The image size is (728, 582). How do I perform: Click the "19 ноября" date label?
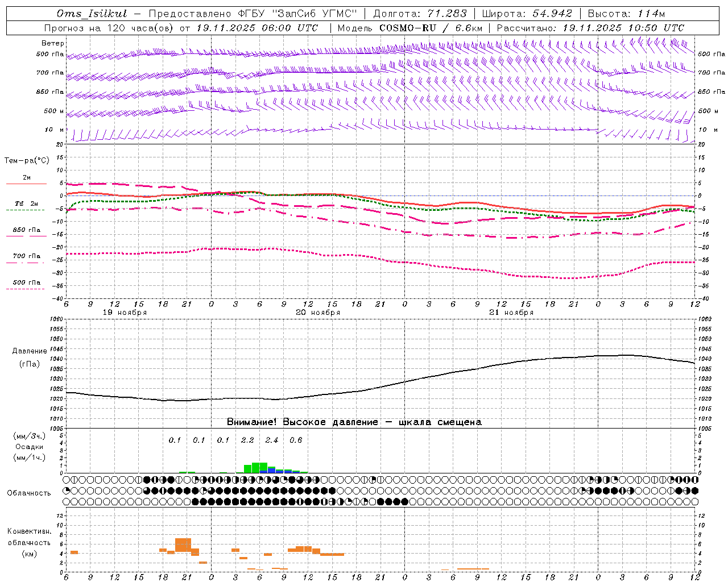point(125,313)
